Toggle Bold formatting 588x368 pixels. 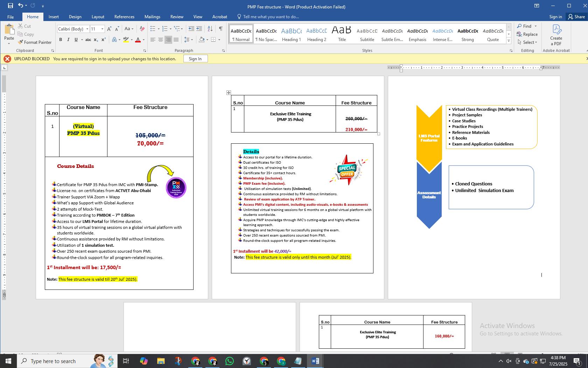[x=61, y=40]
